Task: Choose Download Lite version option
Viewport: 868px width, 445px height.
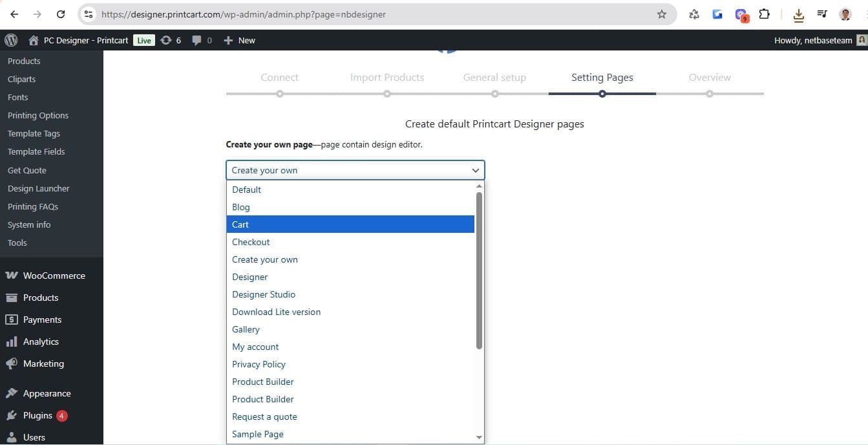Action: [x=350, y=312]
